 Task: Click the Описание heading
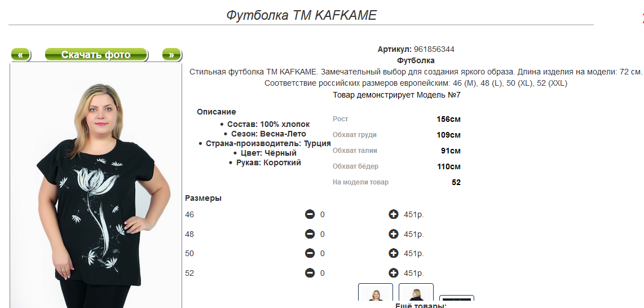point(217,112)
